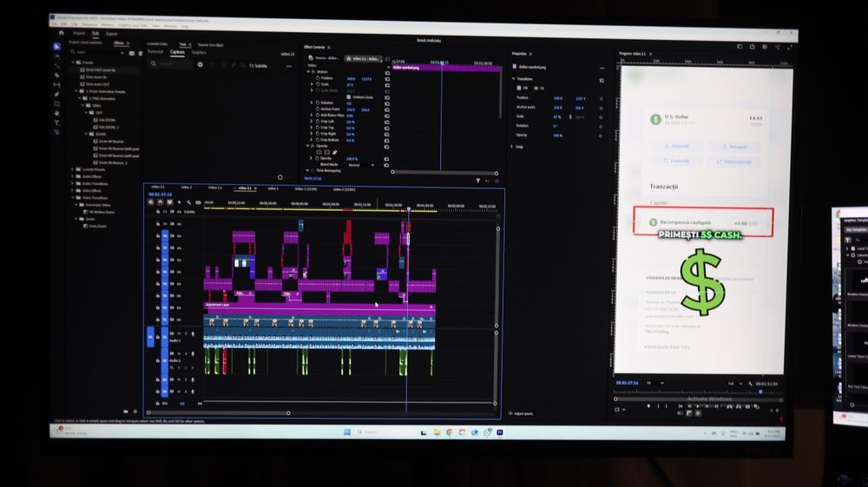Click the Adjust speed link in Properties
Viewport: 868px width, 487px height.
point(521,413)
